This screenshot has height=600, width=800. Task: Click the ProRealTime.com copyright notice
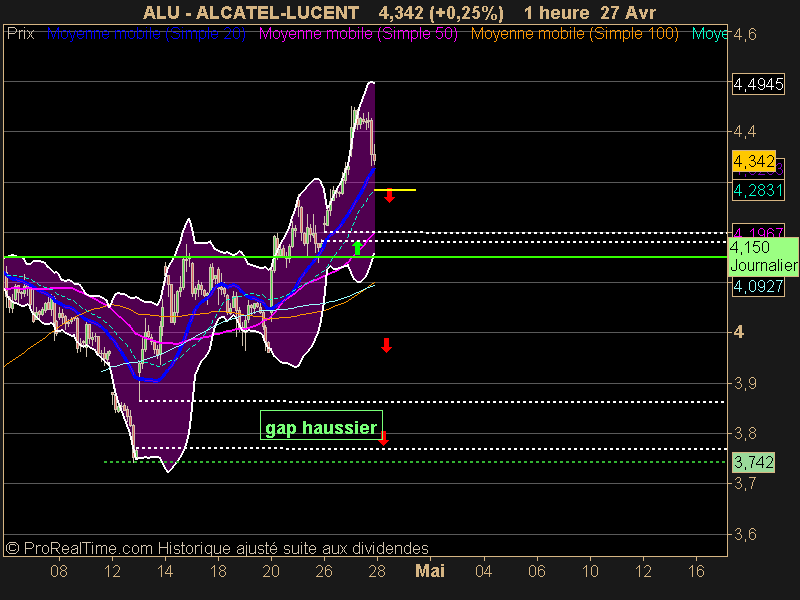(x=217, y=548)
